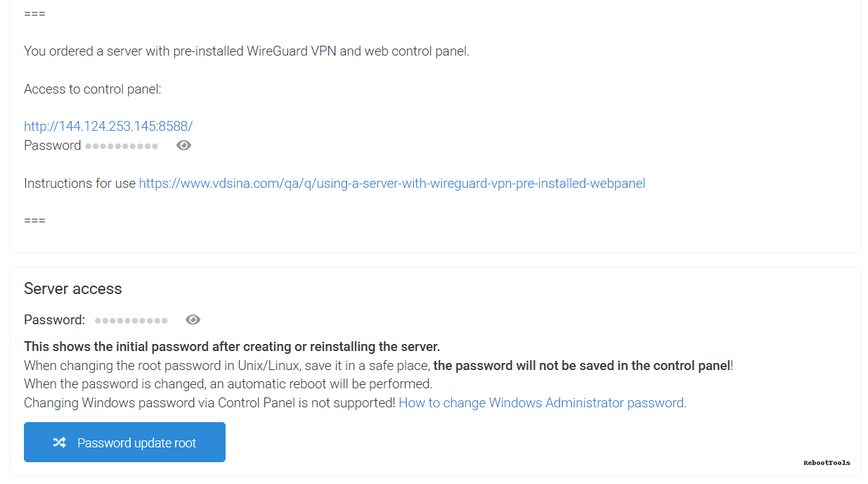The height and width of the screenshot is (484, 868).
Task: Click the hidden password dots below the panel URL
Action: 122,146
